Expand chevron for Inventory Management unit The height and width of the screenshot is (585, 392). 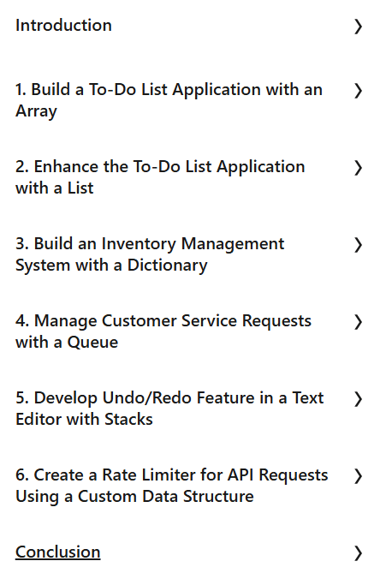(358, 245)
